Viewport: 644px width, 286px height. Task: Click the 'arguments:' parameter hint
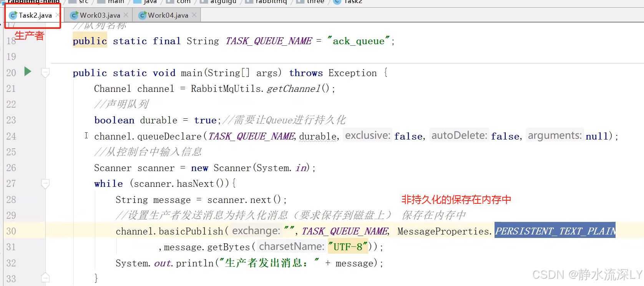coord(555,135)
